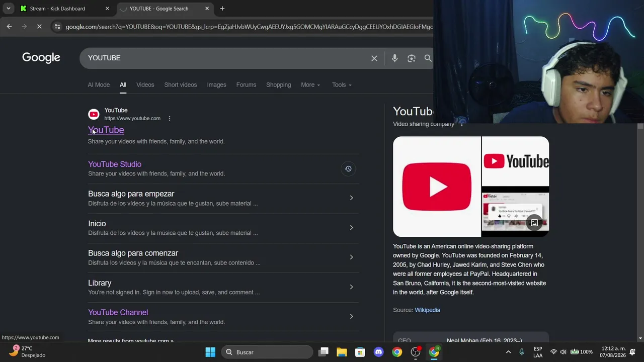Click the chevron on Busca algo para empezar row
The width and height of the screenshot is (644, 362).
(351, 198)
